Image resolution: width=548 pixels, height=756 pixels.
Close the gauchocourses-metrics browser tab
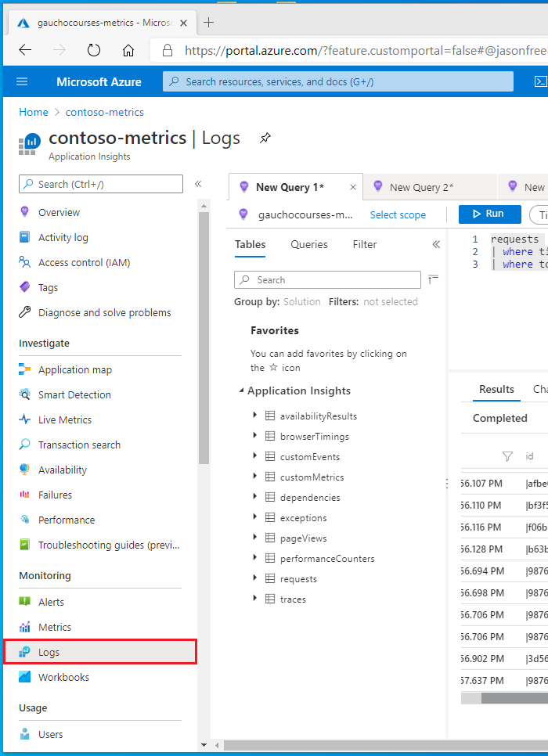coord(183,23)
